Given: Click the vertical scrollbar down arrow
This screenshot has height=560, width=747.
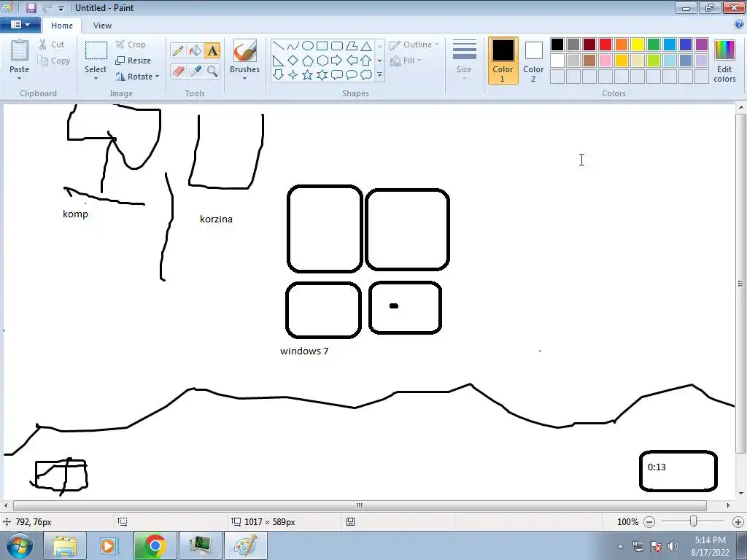Looking at the screenshot, I should click(x=741, y=493).
